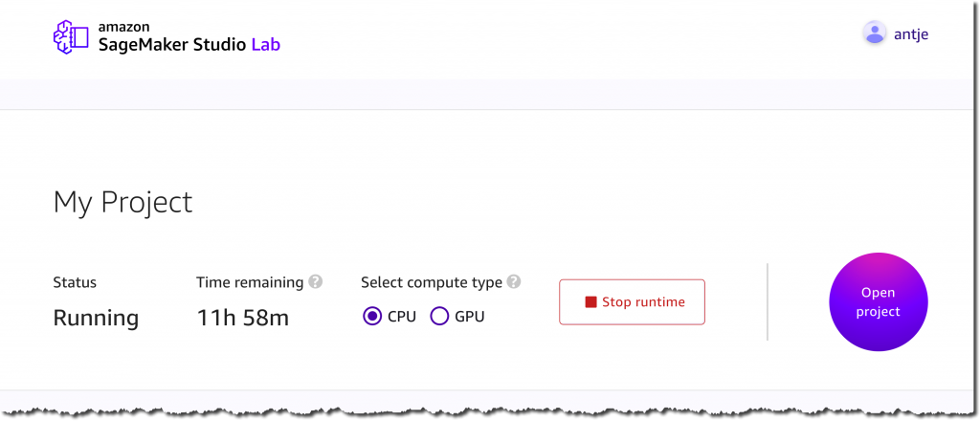
Task: Launch the project with Open project
Action: [x=879, y=301]
